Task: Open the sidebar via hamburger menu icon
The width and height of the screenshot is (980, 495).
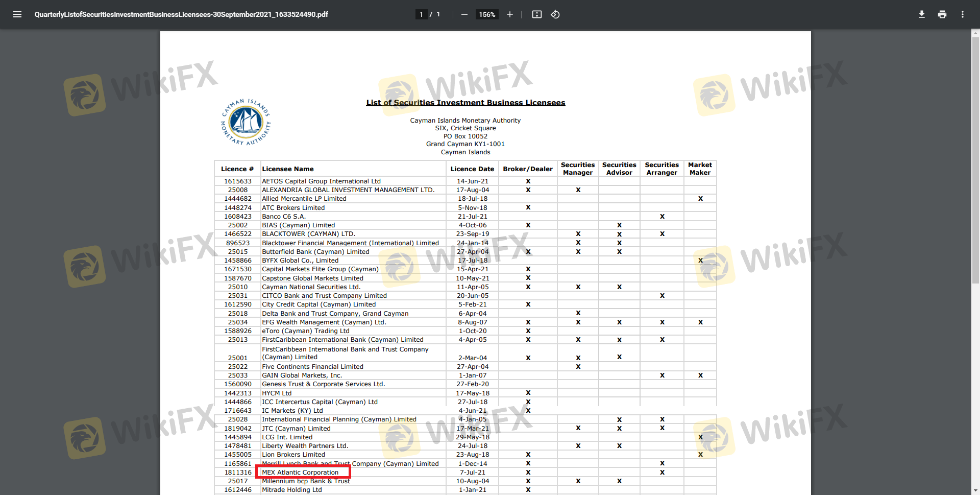Action: (17, 14)
